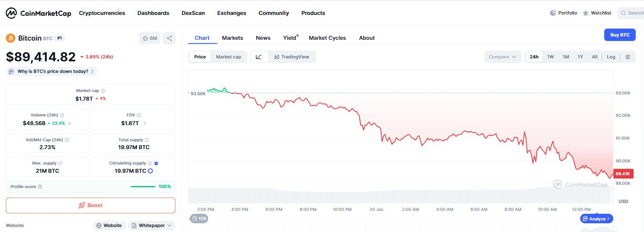Click the Search input field
This screenshot has width=644, height=232.
(x=632, y=13)
